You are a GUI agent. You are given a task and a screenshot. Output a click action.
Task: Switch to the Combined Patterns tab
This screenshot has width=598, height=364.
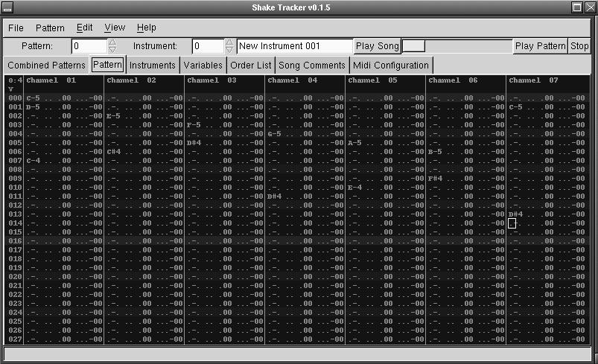pyautogui.click(x=46, y=66)
